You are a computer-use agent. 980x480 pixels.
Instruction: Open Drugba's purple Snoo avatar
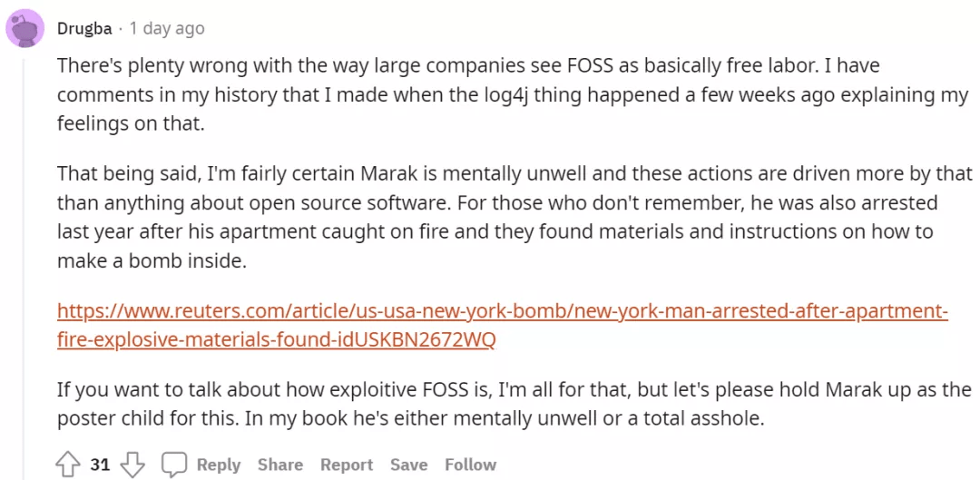pyautogui.click(x=25, y=29)
